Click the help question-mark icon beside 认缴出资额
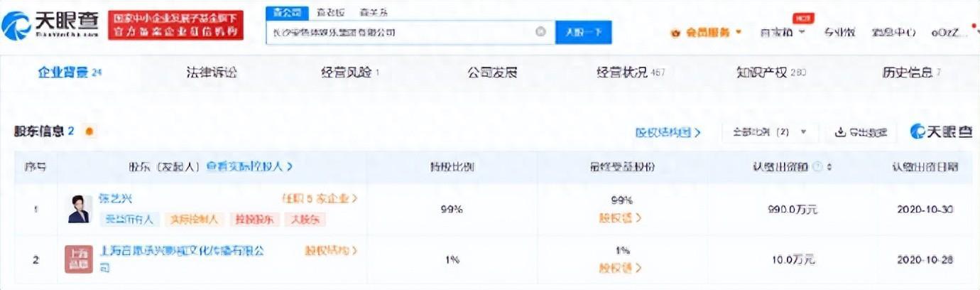The image size is (980, 290). [817, 167]
